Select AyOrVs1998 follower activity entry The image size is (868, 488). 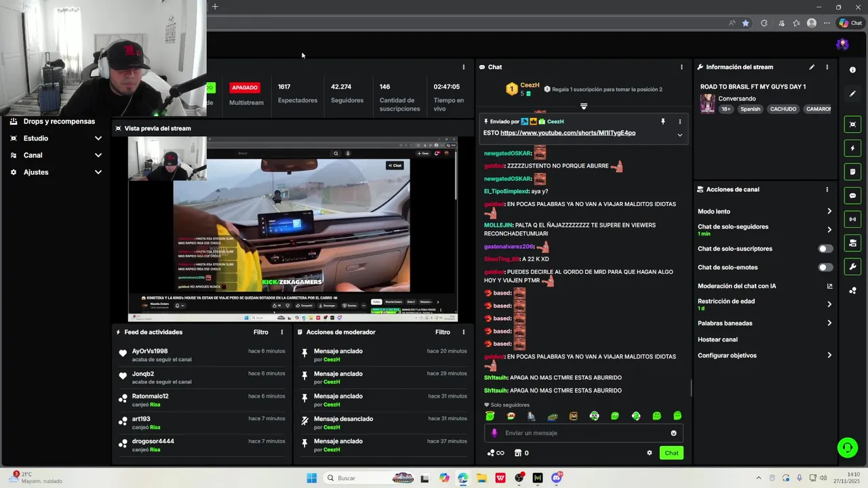pos(202,355)
